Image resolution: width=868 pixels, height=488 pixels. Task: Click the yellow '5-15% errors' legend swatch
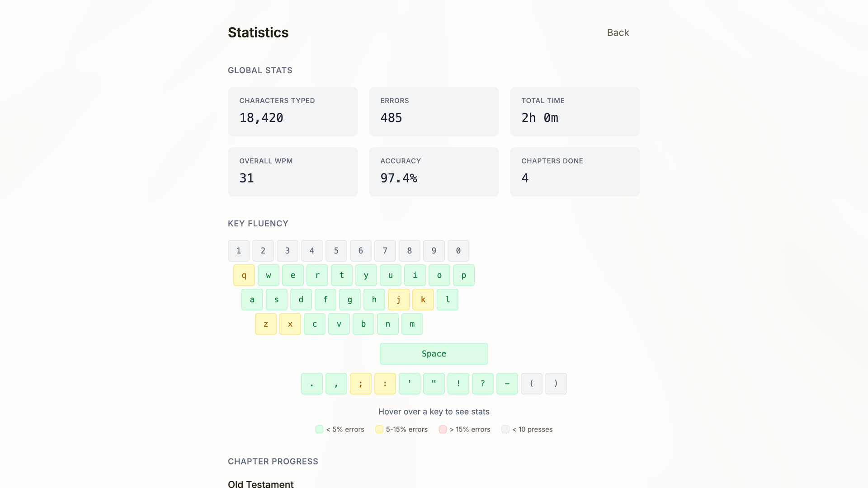coord(379,429)
